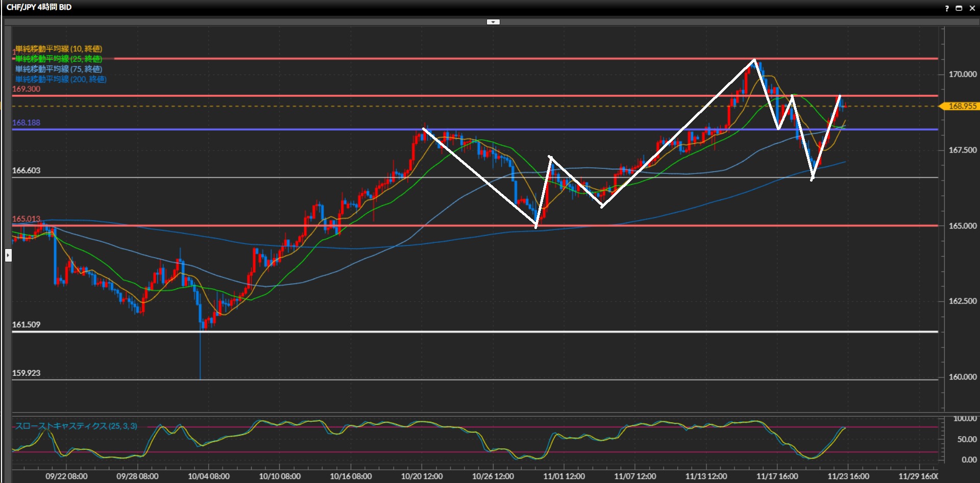
Task: Select the red 169.300 price line label
Action: point(26,89)
